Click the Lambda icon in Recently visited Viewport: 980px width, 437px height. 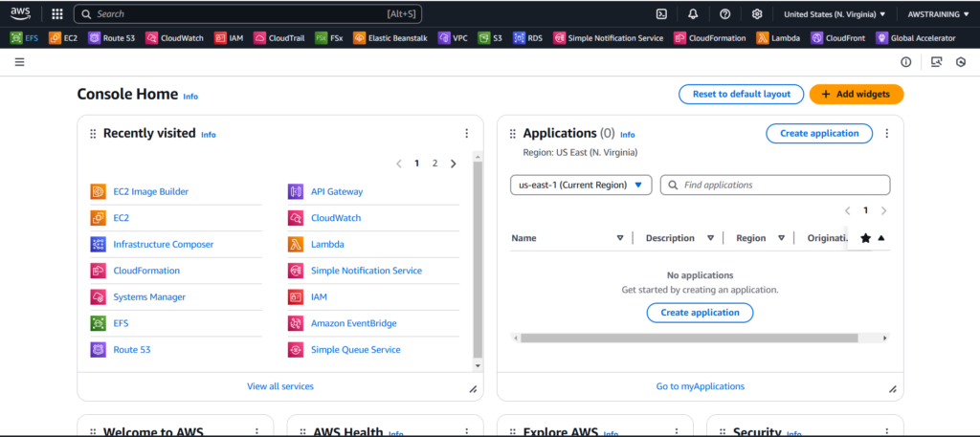click(296, 245)
